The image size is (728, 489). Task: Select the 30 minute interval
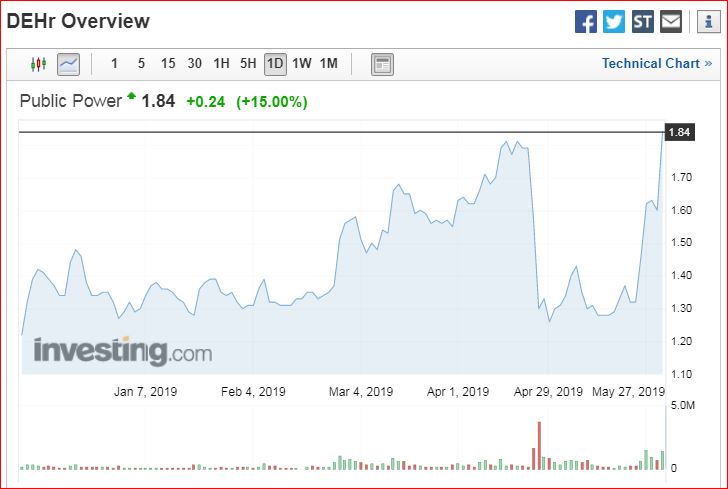[x=195, y=64]
